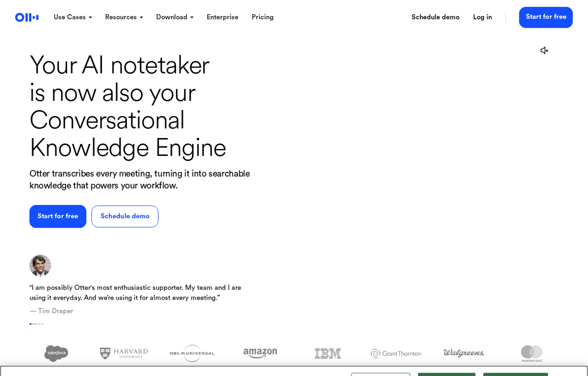Click the Grant Thornton logo
The image size is (588, 376).
click(x=396, y=353)
